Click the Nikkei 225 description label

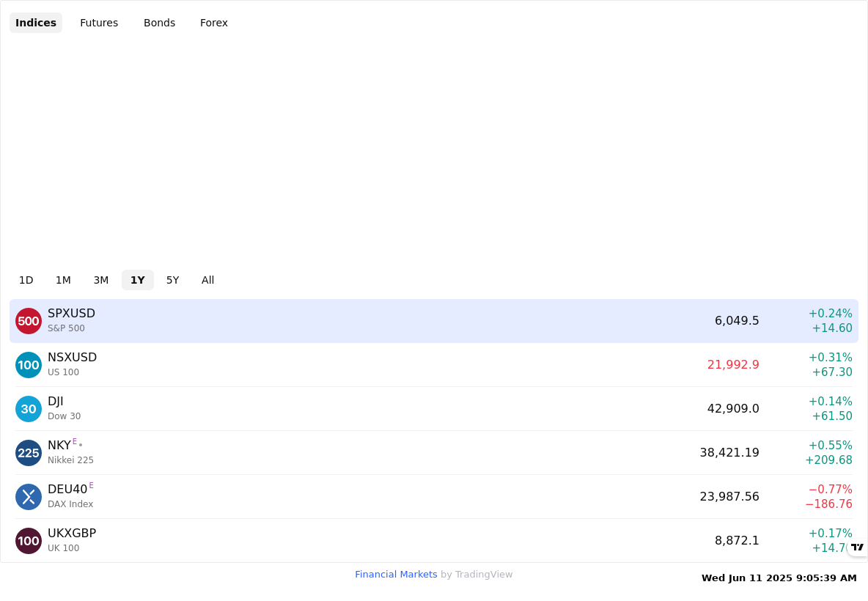tap(70, 460)
